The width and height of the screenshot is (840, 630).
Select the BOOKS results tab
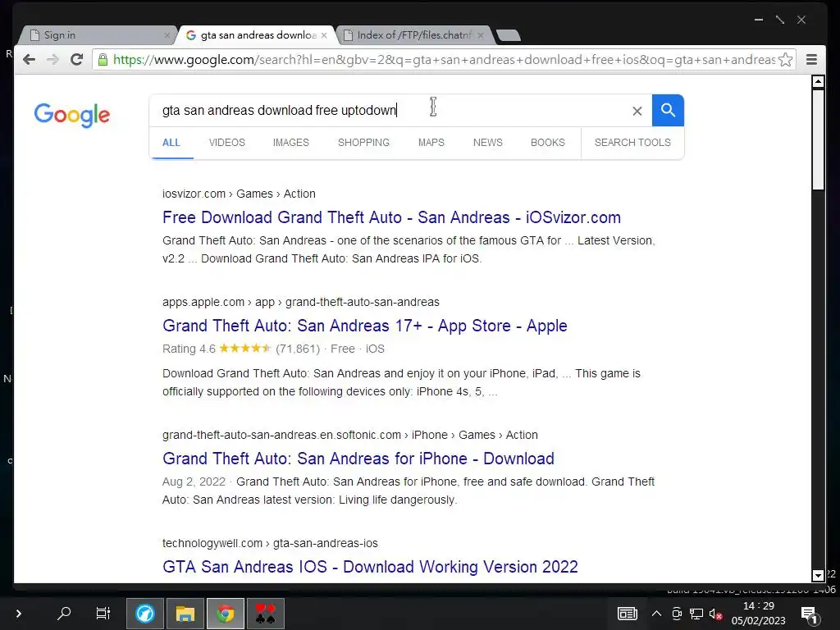pyautogui.click(x=548, y=143)
